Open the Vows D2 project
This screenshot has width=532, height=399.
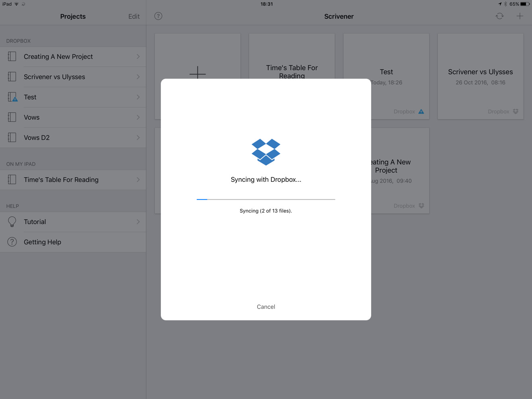pyautogui.click(x=73, y=137)
